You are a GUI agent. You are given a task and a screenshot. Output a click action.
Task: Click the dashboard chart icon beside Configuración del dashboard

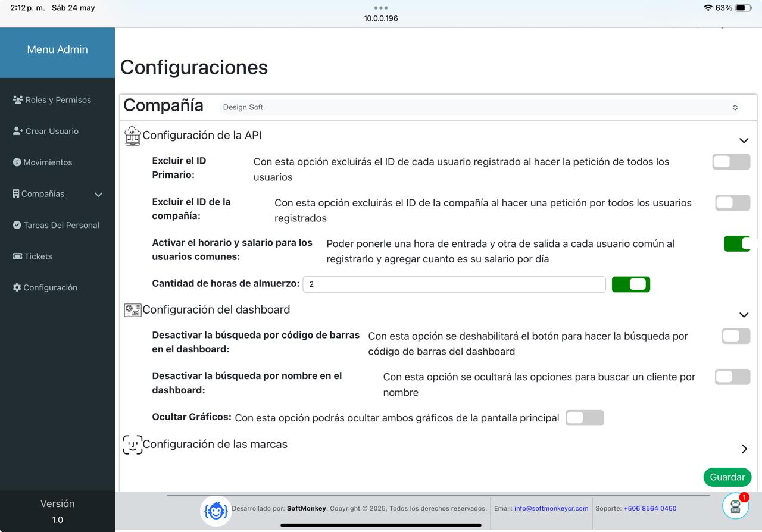tap(132, 310)
